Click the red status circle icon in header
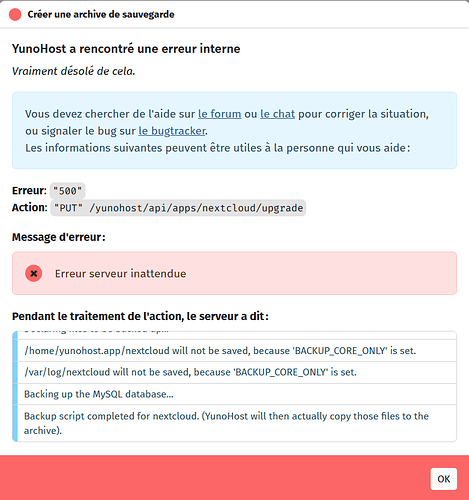The height and width of the screenshot is (500, 469). point(15,15)
